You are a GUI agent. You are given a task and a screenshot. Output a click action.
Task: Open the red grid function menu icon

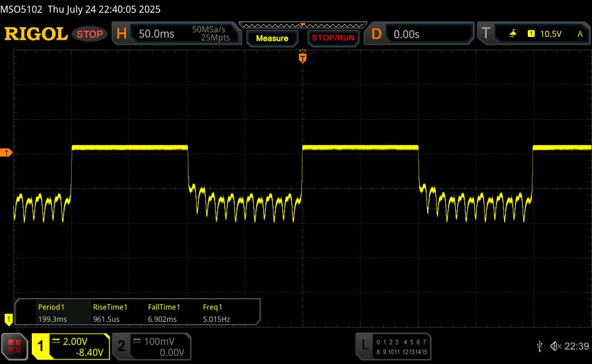pyautogui.click(x=14, y=346)
